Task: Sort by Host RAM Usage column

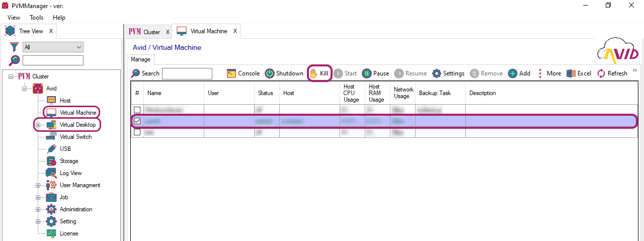Action: point(377,93)
